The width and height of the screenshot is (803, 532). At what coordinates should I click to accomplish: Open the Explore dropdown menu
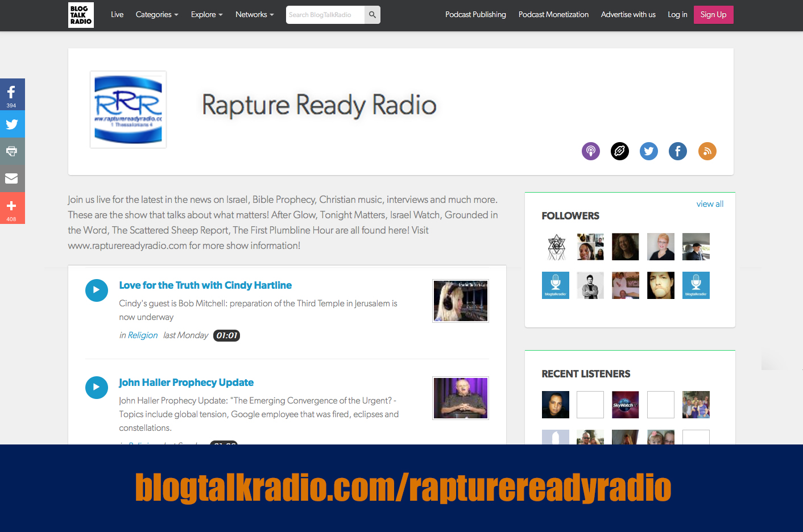(x=206, y=15)
